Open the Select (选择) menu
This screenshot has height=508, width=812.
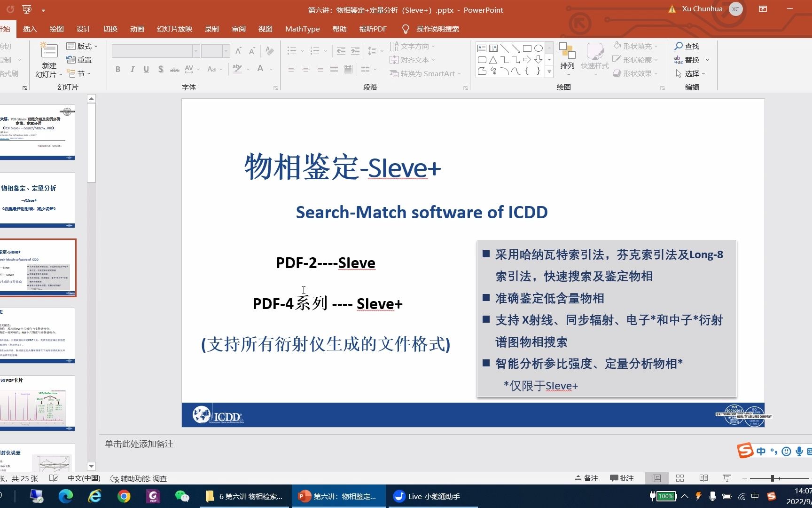click(690, 73)
